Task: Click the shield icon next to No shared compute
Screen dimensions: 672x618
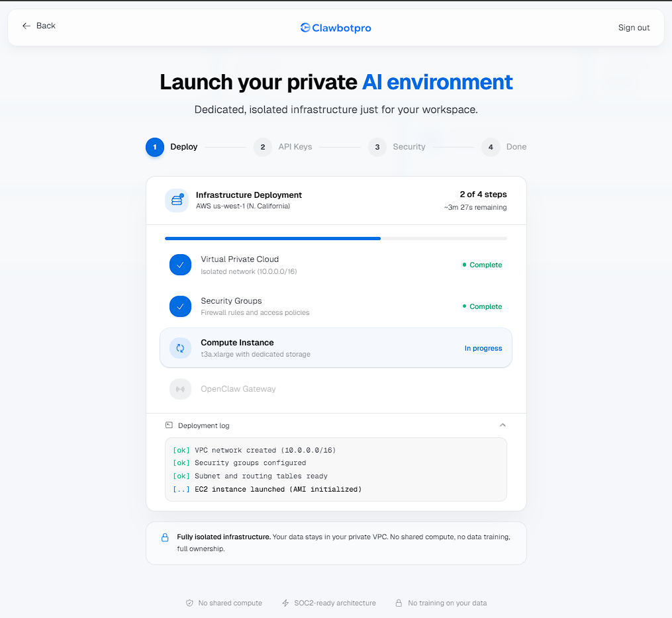Action: point(189,603)
